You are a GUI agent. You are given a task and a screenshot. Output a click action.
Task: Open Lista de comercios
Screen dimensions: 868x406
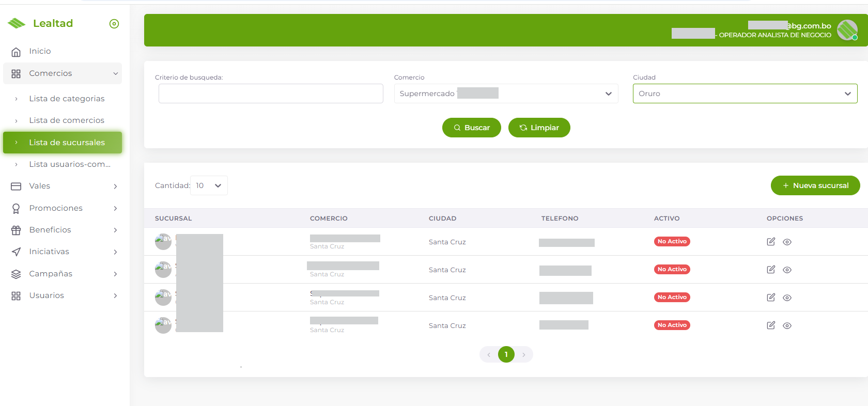coord(67,120)
